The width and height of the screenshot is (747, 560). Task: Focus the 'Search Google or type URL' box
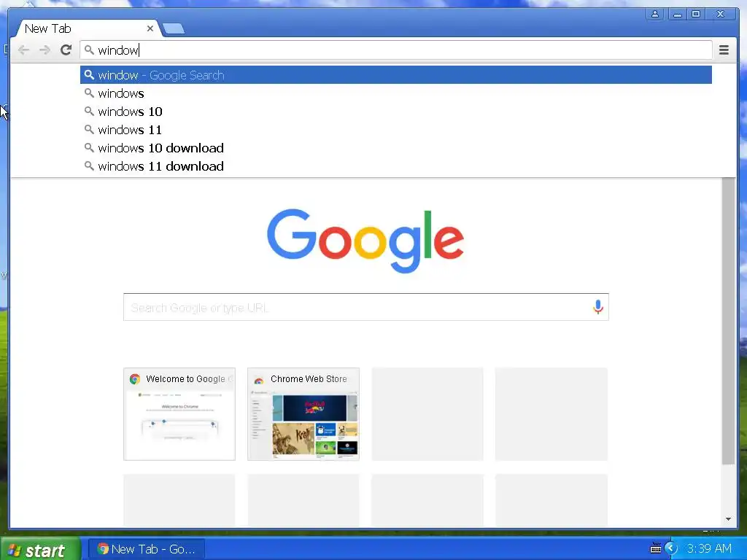coord(366,307)
